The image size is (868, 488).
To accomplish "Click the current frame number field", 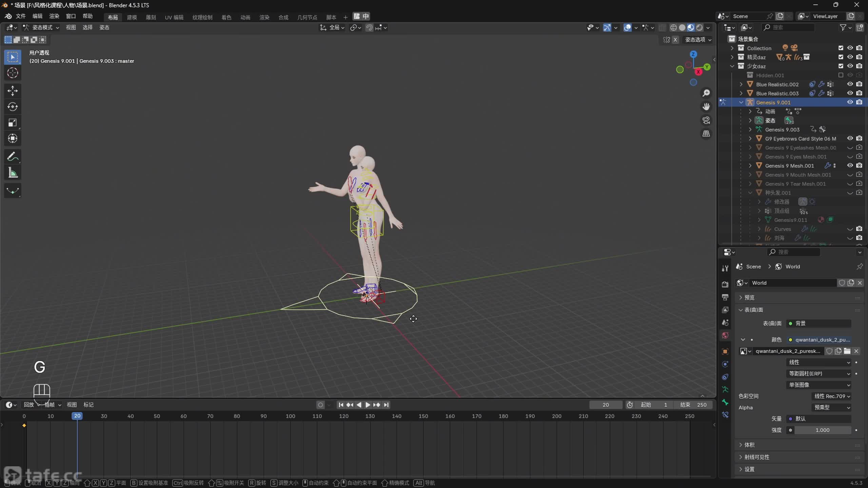I will [x=606, y=405].
